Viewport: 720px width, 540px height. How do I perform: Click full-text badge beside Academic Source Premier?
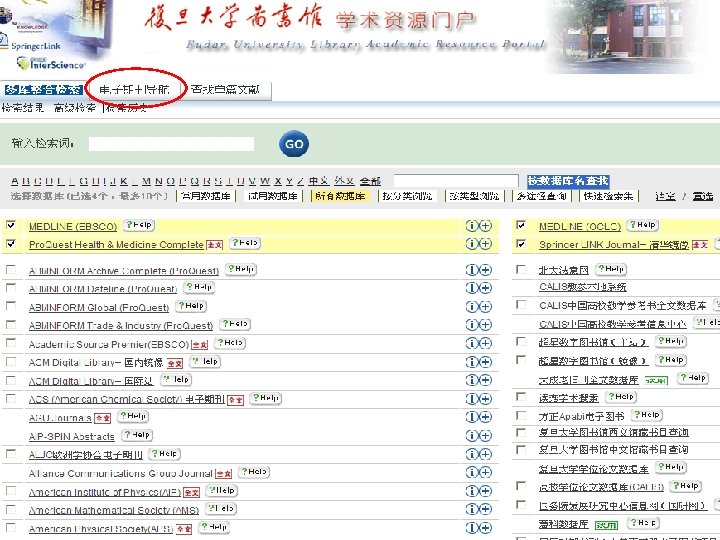pyautogui.click(x=200, y=344)
